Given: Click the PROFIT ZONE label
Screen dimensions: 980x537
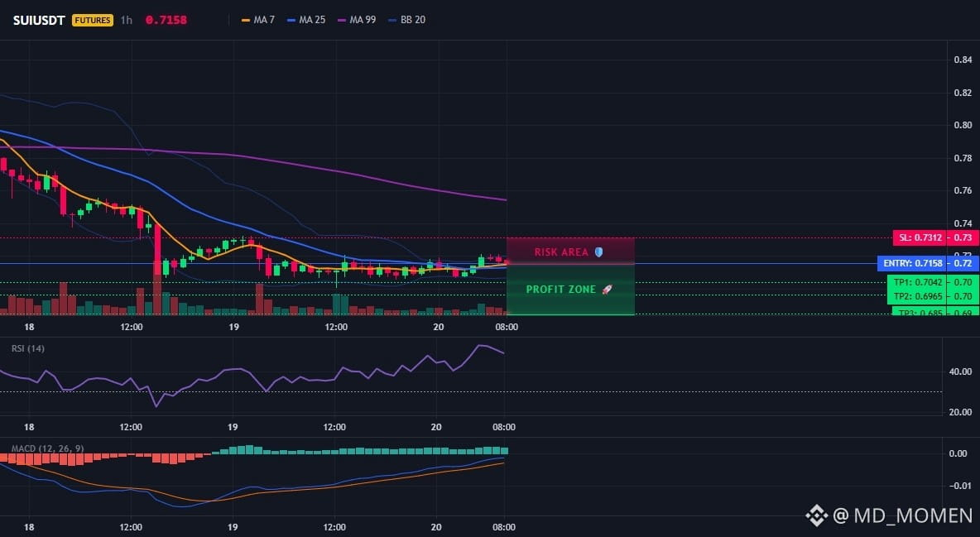Looking at the screenshot, I should (x=560, y=290).
